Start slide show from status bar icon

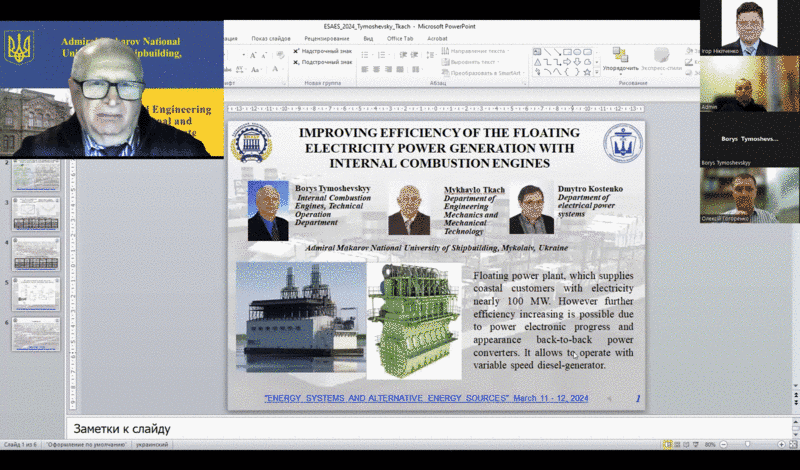[695, 444]
